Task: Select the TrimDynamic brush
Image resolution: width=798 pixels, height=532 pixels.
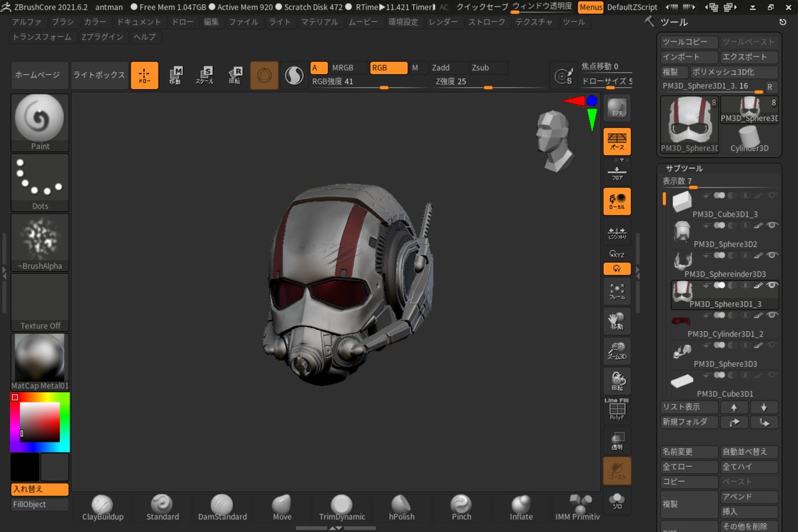Action: (x=342, y=507)
